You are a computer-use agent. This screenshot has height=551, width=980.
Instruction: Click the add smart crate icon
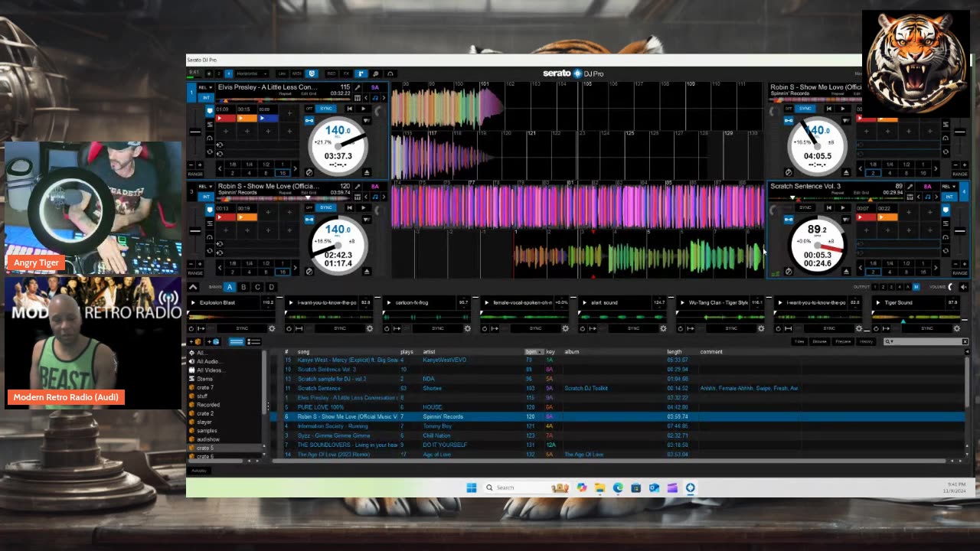214,341
